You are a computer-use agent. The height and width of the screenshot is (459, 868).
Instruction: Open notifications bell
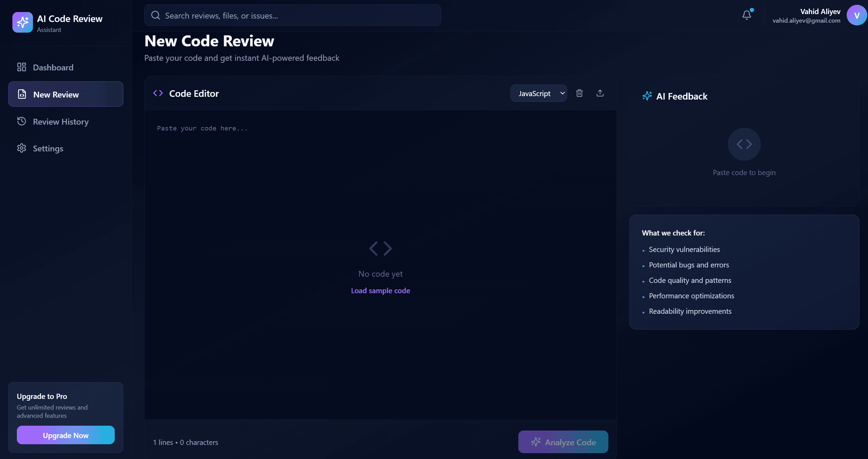point(746,15)
